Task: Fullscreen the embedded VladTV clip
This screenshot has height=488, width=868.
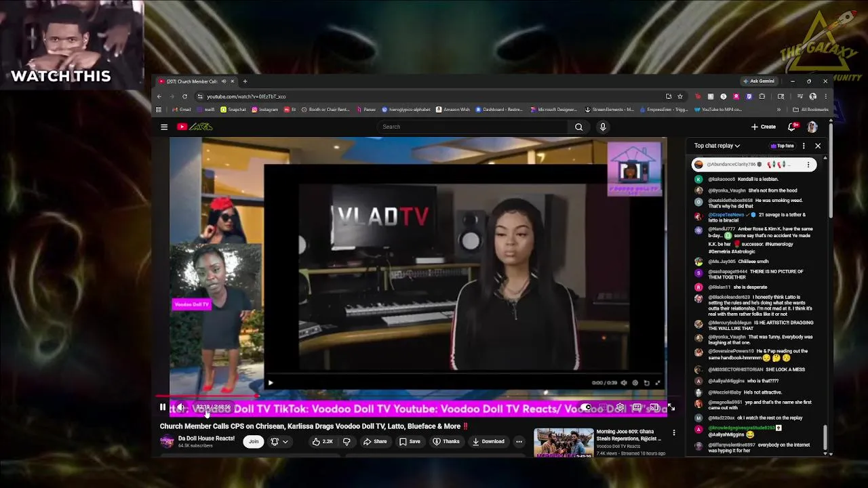Action: (x=657, y=383)
